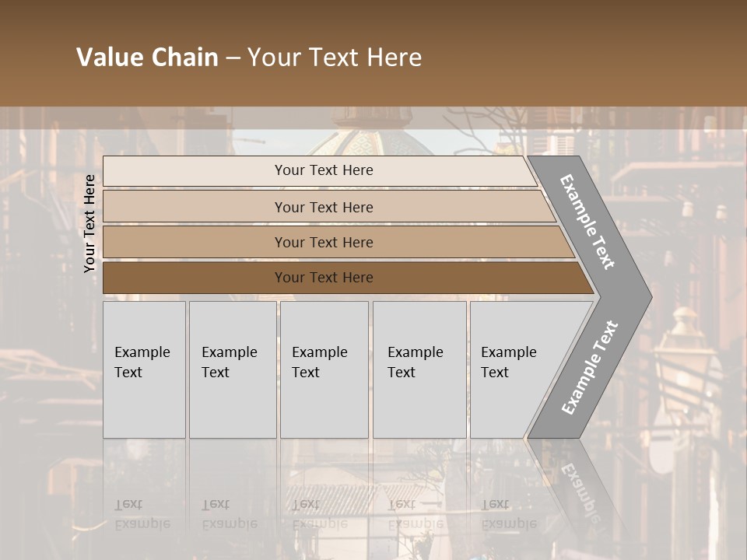Click the dark brown "Your Text Here" bar
Screen dimensions: 747x560
(323, 278)
